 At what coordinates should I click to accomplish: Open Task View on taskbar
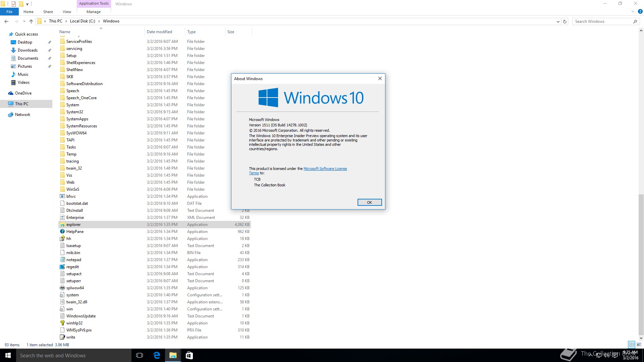pos(140,355)
